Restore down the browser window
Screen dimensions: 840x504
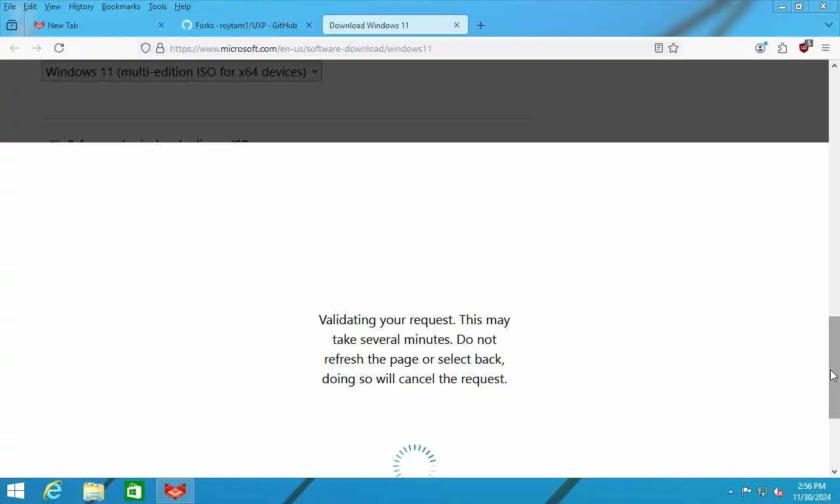tap(799, 7)
